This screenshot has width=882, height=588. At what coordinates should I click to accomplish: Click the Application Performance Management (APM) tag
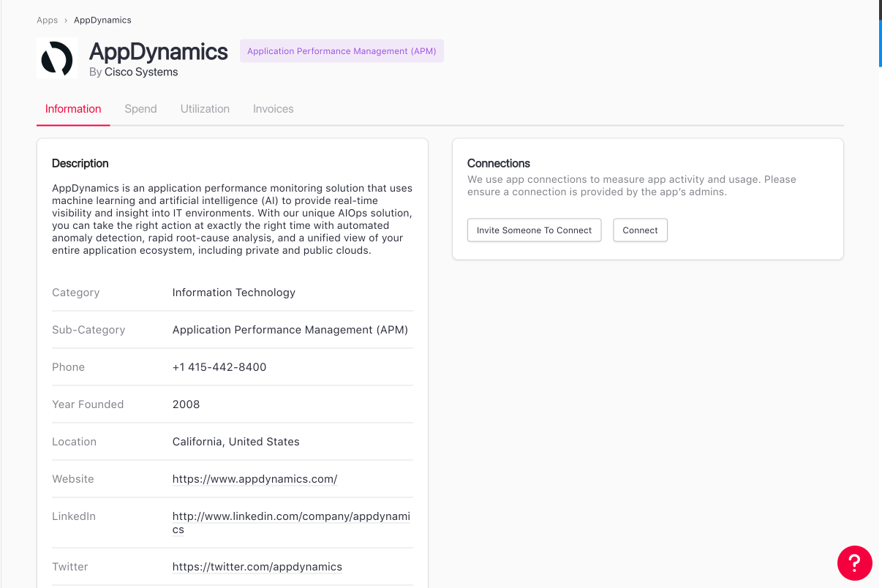pyautogui.click(x=342, y=51)
